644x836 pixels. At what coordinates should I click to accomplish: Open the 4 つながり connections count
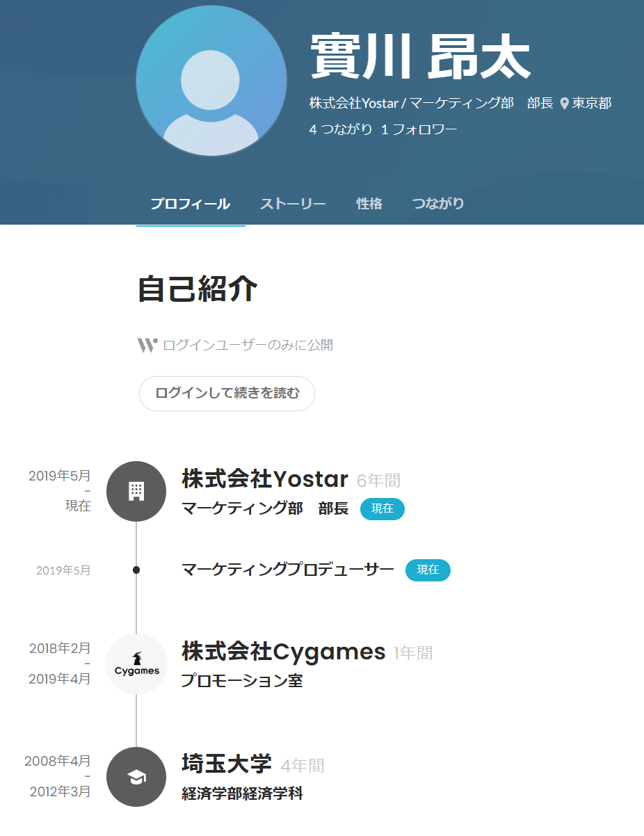click(341, 129)
